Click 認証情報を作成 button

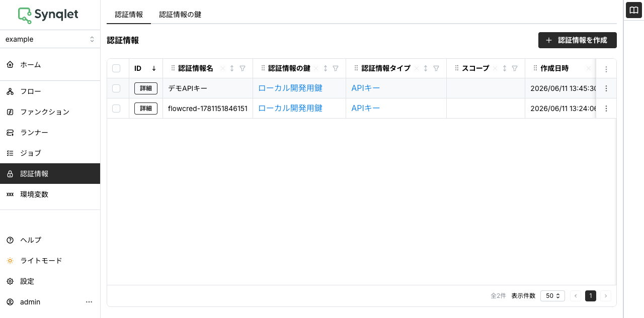(578, 40)
